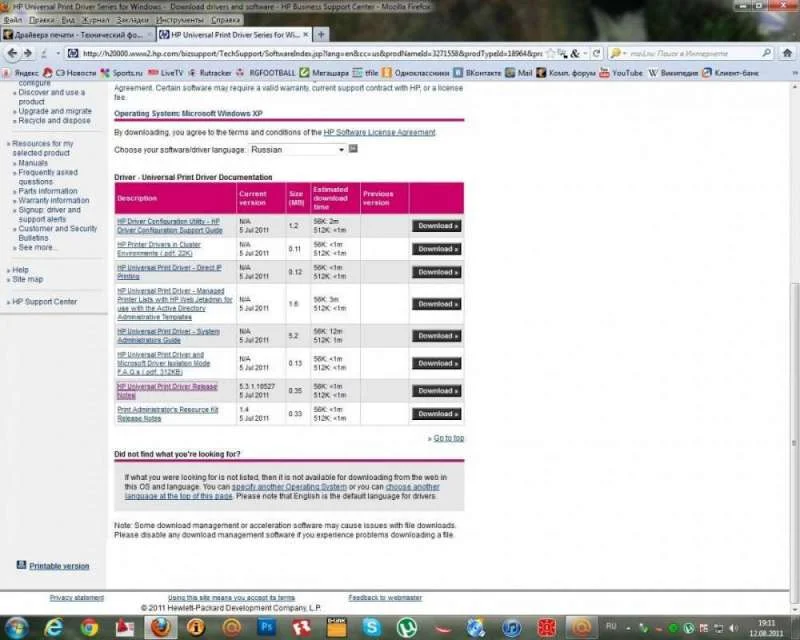
Task: Open a new tab with the plus button
Action: pyautogui.click(x=321, y=35)
